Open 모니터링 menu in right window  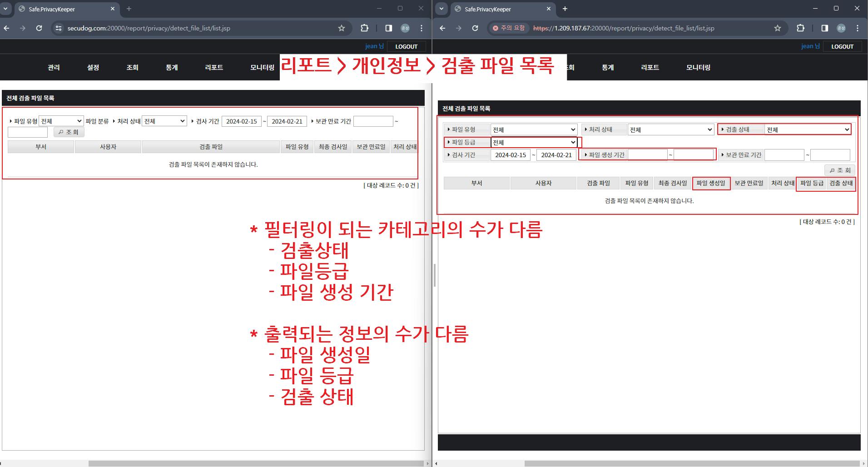(x=698, y=67)
